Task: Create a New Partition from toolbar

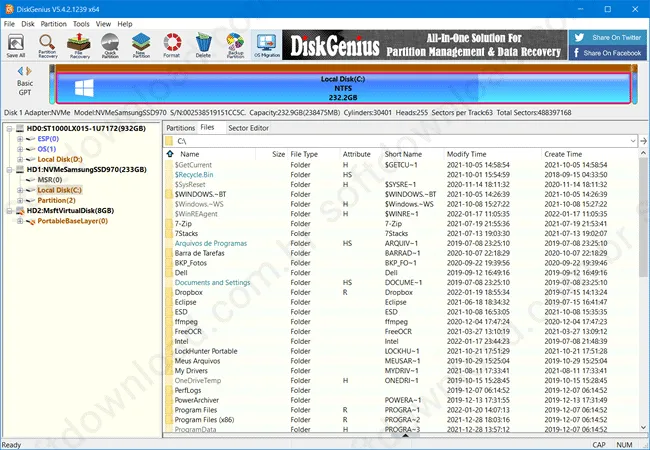Action: point(141,45)
